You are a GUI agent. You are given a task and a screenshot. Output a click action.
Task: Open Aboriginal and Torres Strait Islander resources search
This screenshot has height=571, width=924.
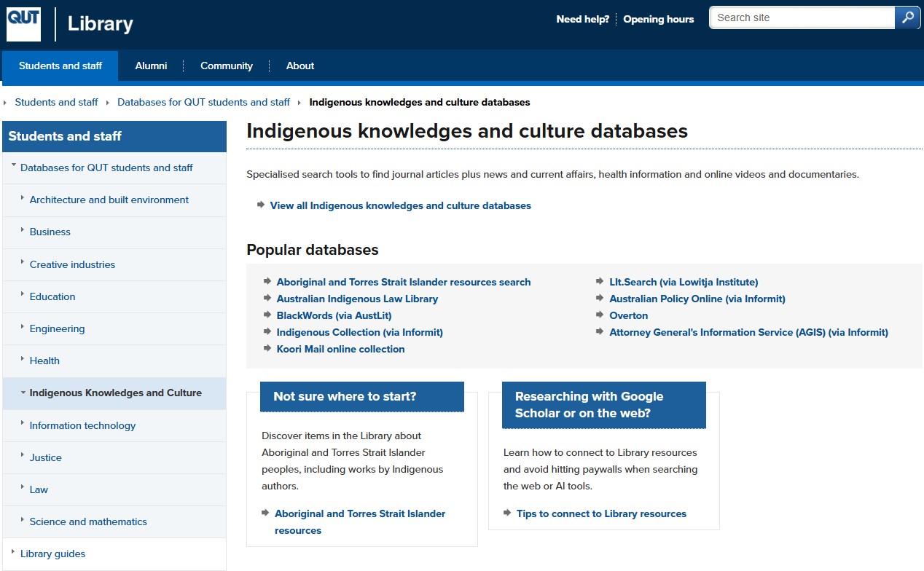pyautogui.click(x=404, y=282)
